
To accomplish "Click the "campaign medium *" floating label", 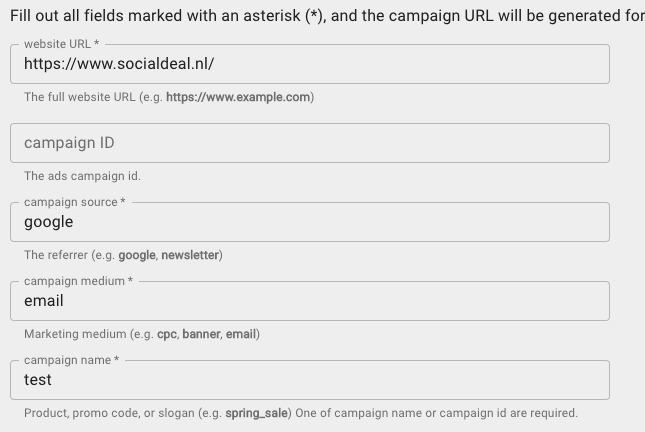I will pyautogui.click(x=78, y=282).
